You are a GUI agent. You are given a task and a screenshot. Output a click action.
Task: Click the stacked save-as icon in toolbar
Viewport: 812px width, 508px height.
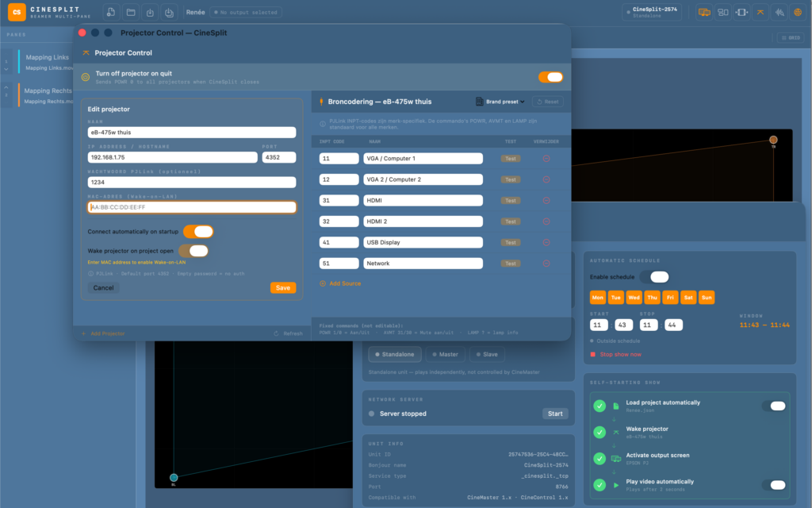170,12
